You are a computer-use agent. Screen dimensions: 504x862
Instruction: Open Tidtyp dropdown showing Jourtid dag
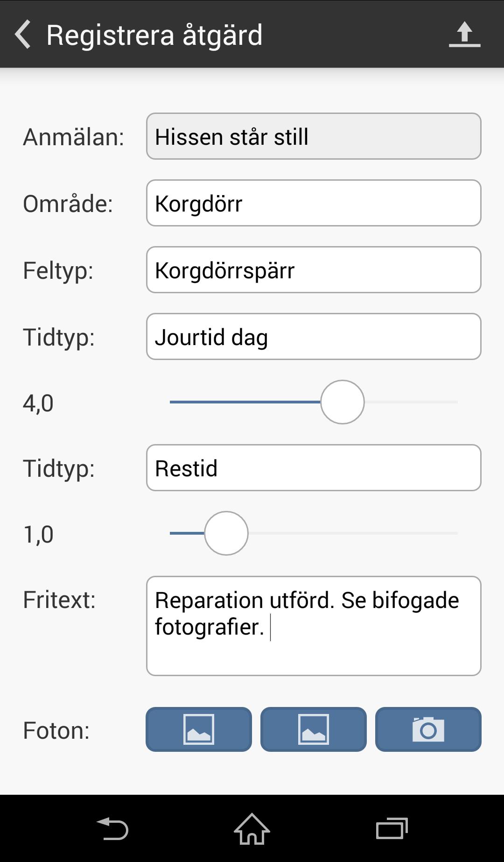314,337
